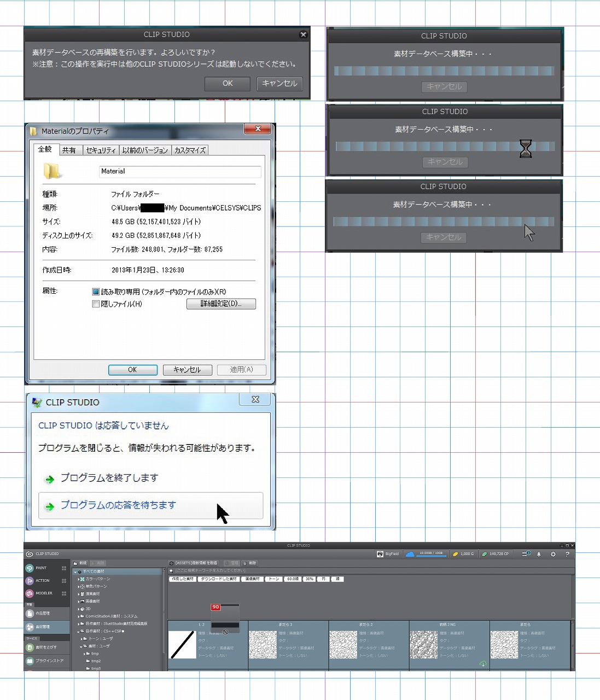The width and height of the screenshot is (600, 700).
Task: Select the L 2 diagonal line thumbnail
Action: tap(183, 645)
